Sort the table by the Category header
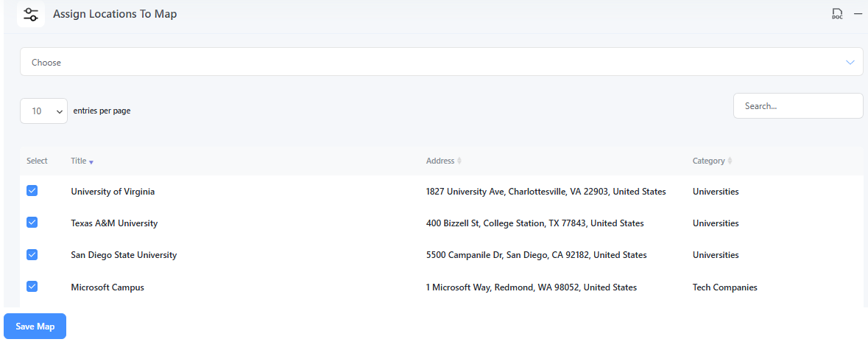Image resolution: width=868 pixels, height=342 pixels. [x=708, y=161]
